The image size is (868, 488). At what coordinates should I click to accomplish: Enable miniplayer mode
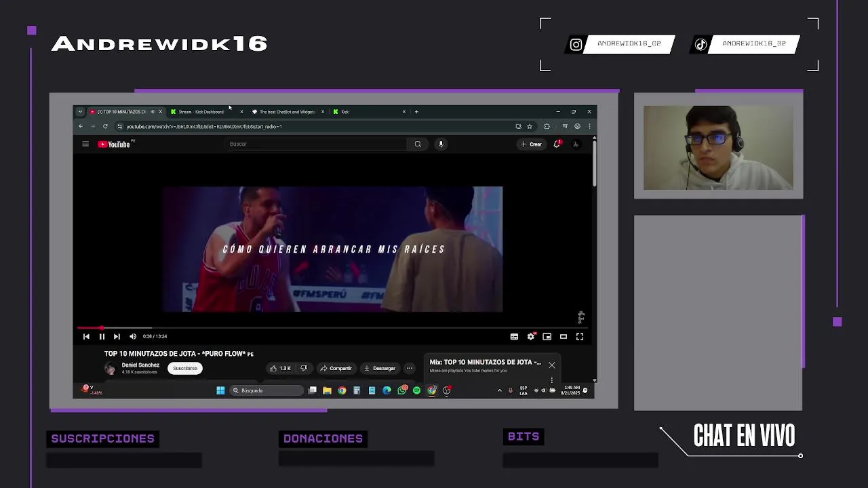click(x=547, y=336)
